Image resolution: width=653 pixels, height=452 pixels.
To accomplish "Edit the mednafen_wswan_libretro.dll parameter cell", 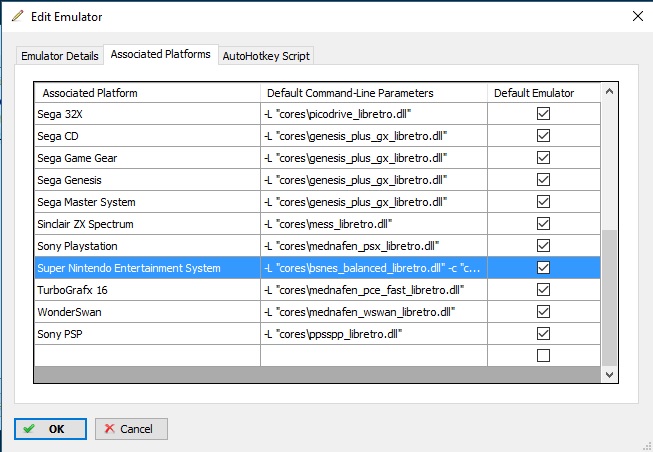I will (x=374, y=312).
